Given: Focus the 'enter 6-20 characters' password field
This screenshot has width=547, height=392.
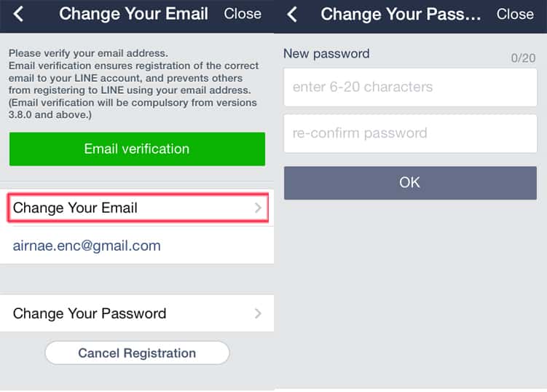Looking at the screenshot, I should click(410, 87).
